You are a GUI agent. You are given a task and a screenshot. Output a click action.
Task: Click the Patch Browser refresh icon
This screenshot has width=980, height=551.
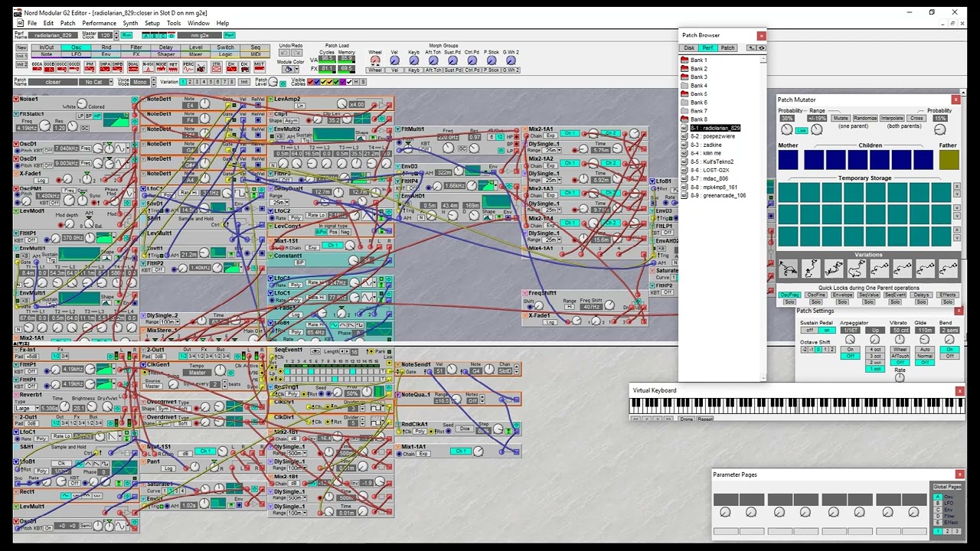(761, 47)
